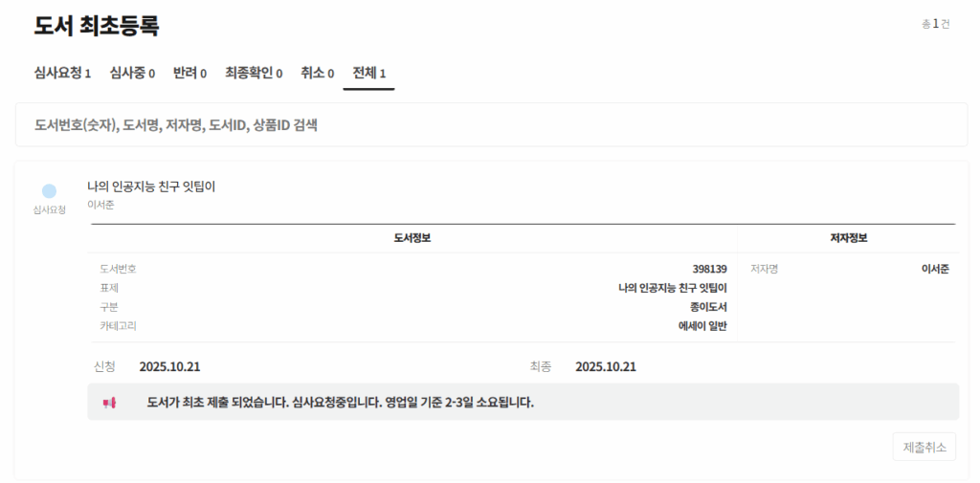Click the 신청 date 2025.10.21
The image size is (980, 483).
coord(169,366)
